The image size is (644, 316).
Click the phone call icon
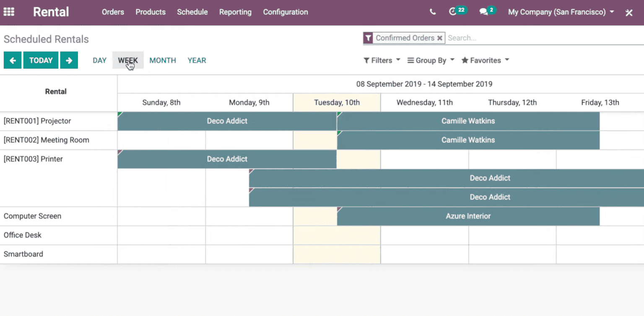(x=433, y=12)
